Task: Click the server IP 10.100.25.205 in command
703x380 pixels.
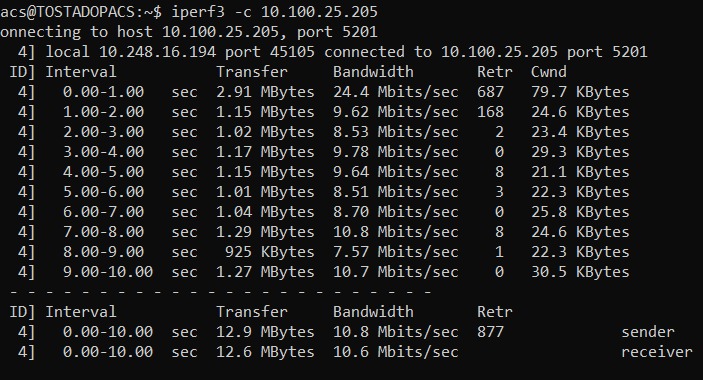Action: pyautogui.click(x=319, y=12)
